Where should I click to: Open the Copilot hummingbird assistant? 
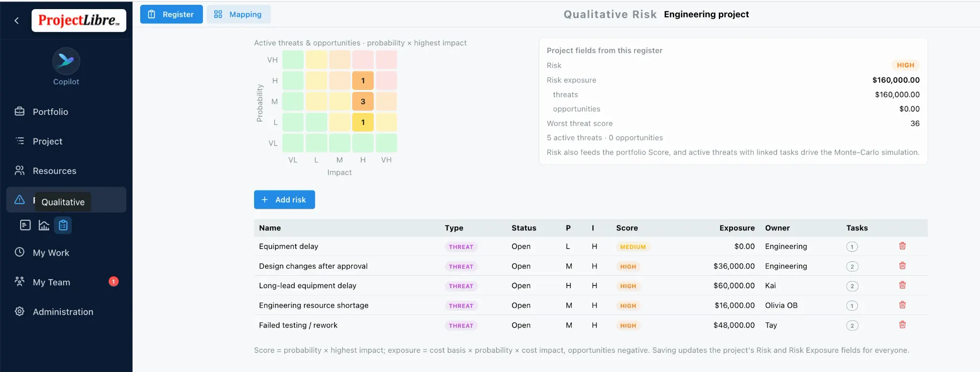point(66,61)
